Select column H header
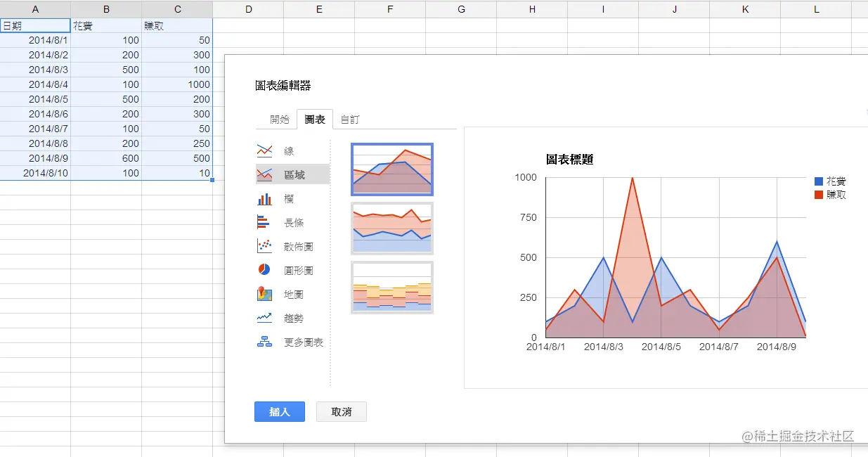 (x=532, y=9)
